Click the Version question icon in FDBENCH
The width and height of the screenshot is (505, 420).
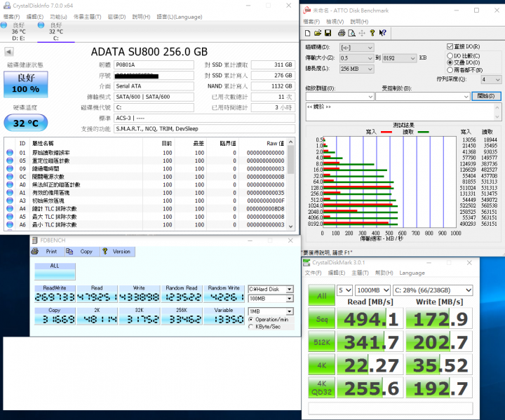(105, 251)
